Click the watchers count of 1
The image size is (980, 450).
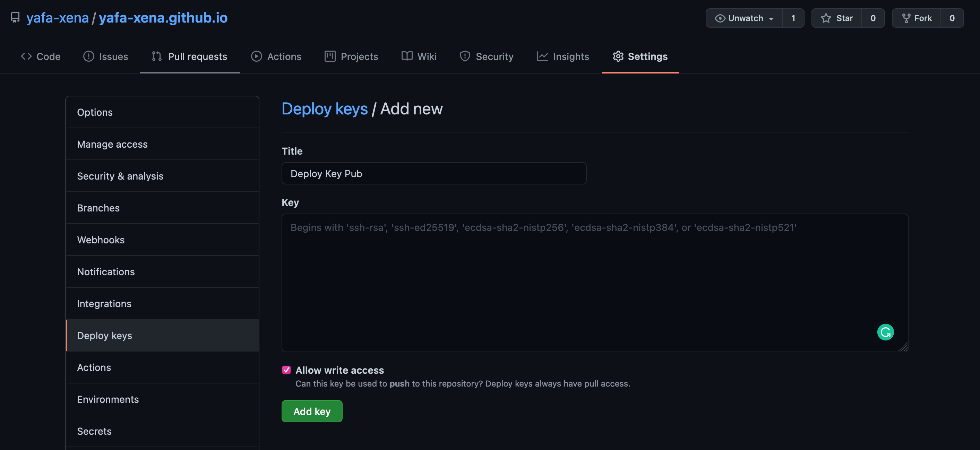point(793,18)
